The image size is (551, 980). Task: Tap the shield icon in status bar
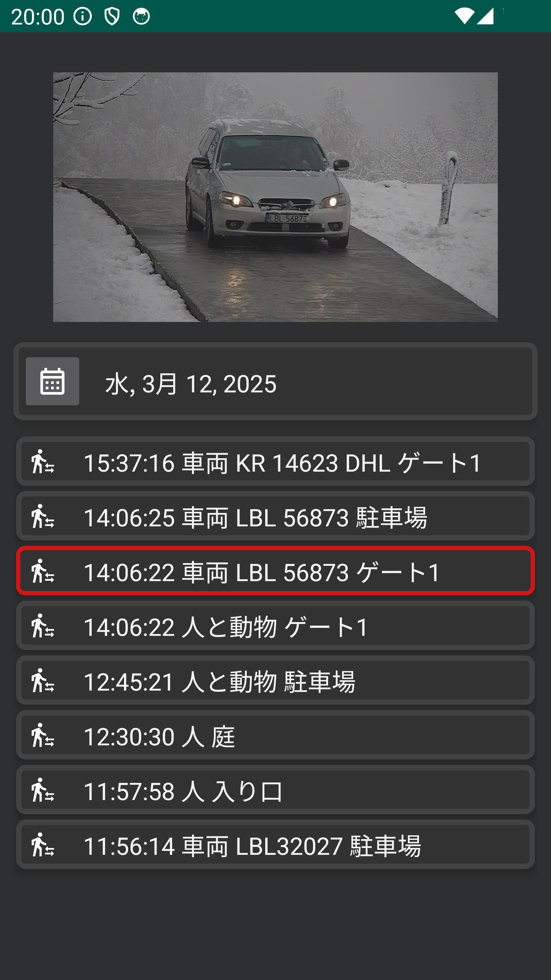tap(112, 16)
